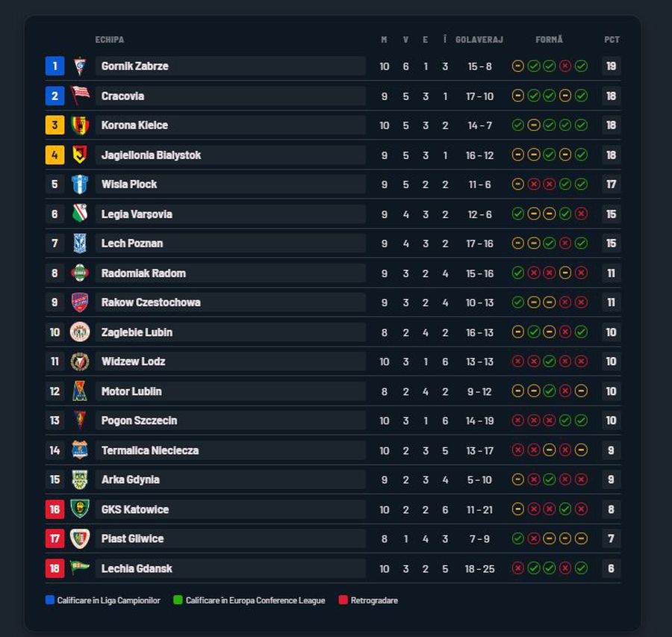Image resolution: width=672 pixels, height=637 pixels.
Task: Click the Legia Varșovia club crest
Action: click(x=80, y=214)
